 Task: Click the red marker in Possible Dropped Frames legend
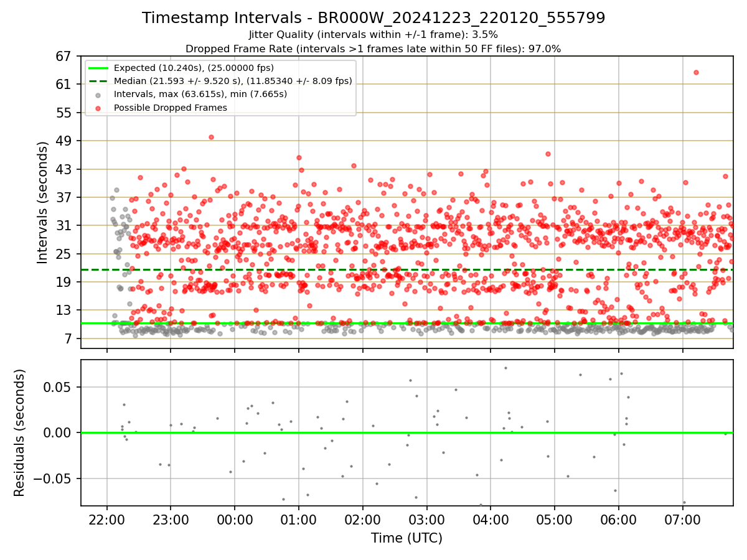[x=98, y=108]
